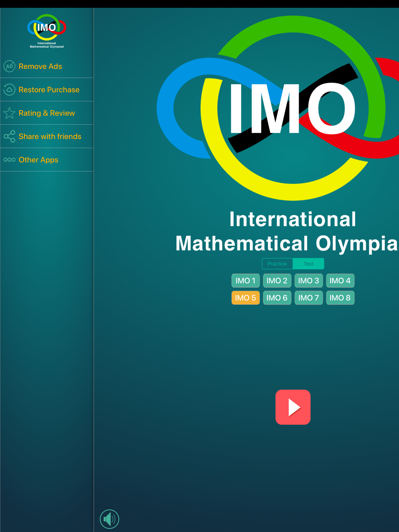Image resolution: width=399 pixels, height=532 pixels.
Task: Open Other Apps entry
Action: pos(47,160)
